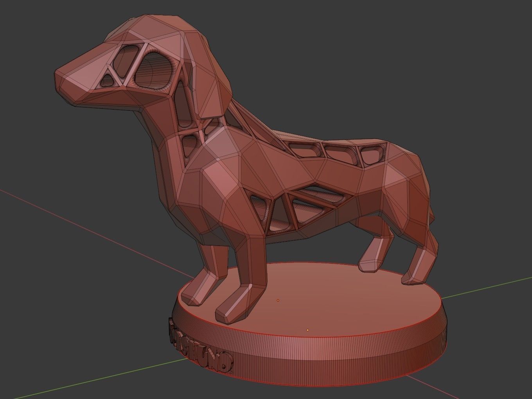Screen dimensions: 532x399
Task: Click the orange origin dot near the front paws
Action: coord(278,300)
